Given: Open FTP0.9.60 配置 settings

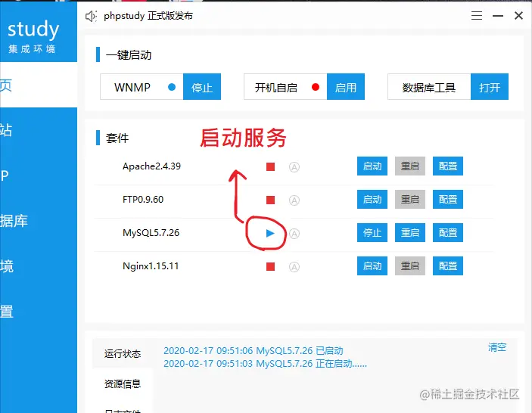Looking at the screenshot, I should click(448, 200).
